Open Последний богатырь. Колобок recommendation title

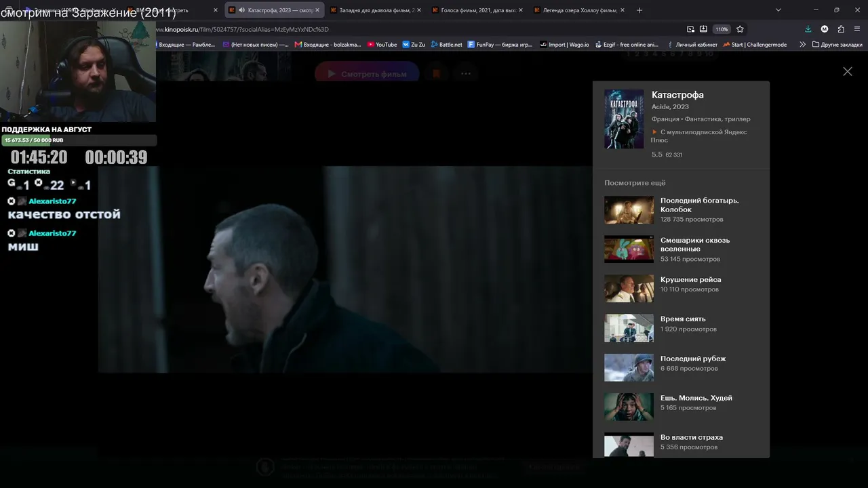(700, 205)
